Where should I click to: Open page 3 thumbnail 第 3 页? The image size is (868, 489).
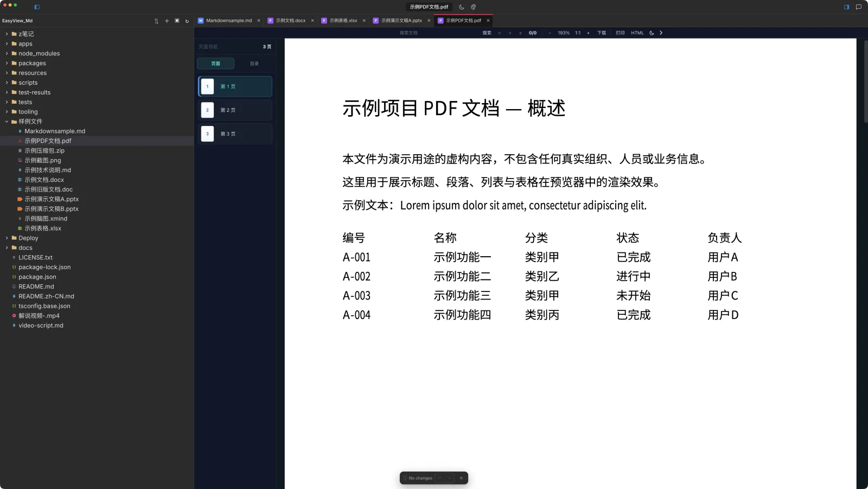(x=235, y=134)
